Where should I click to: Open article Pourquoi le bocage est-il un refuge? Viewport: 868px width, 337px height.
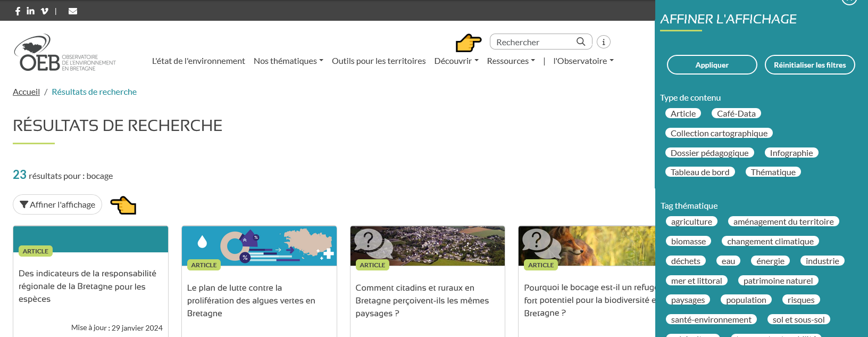(589, 300)
